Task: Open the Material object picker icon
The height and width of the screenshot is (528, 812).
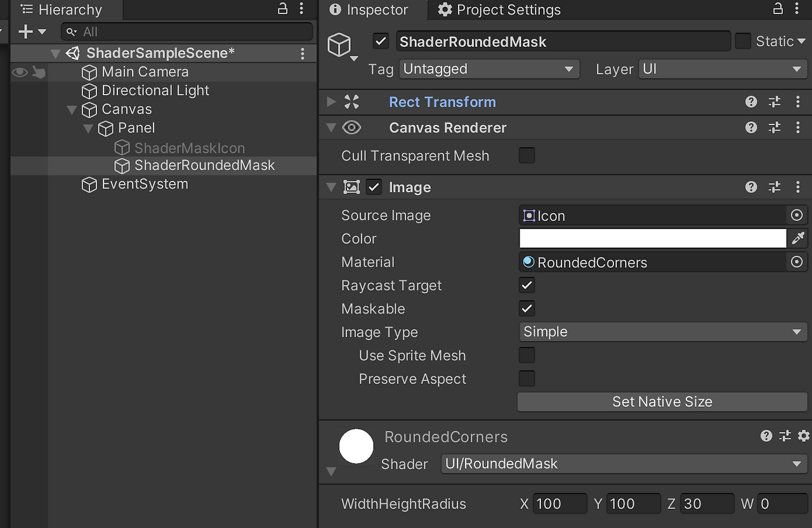Action: (x=797, y=261)
